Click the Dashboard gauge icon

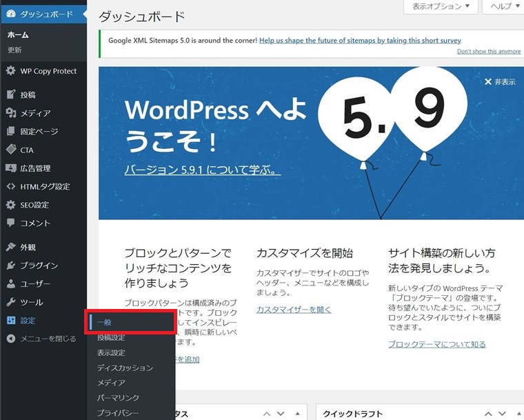pos(11,14)
